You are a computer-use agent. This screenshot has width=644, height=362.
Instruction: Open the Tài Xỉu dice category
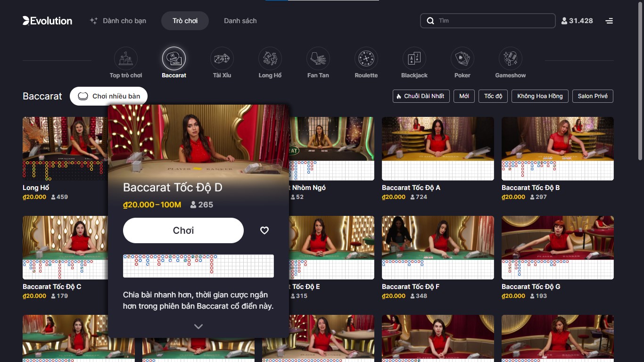222,58
